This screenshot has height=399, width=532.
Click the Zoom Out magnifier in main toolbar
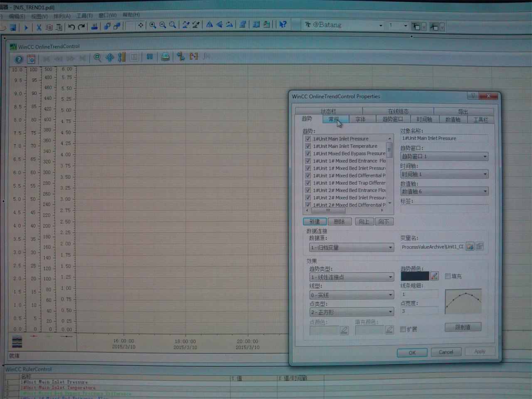click(163, 25)
